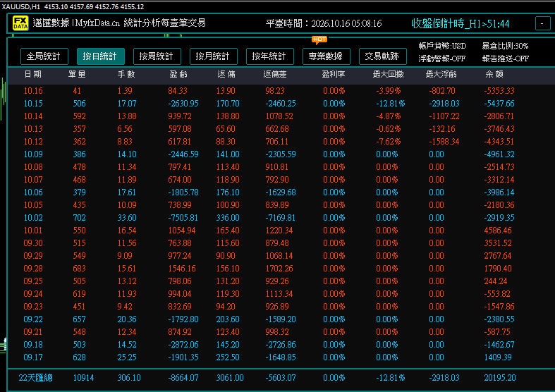Click the 暴倉比例:30% label
Image resolution: width=555 pixels, height=392 pixels.
pos(505,46)
